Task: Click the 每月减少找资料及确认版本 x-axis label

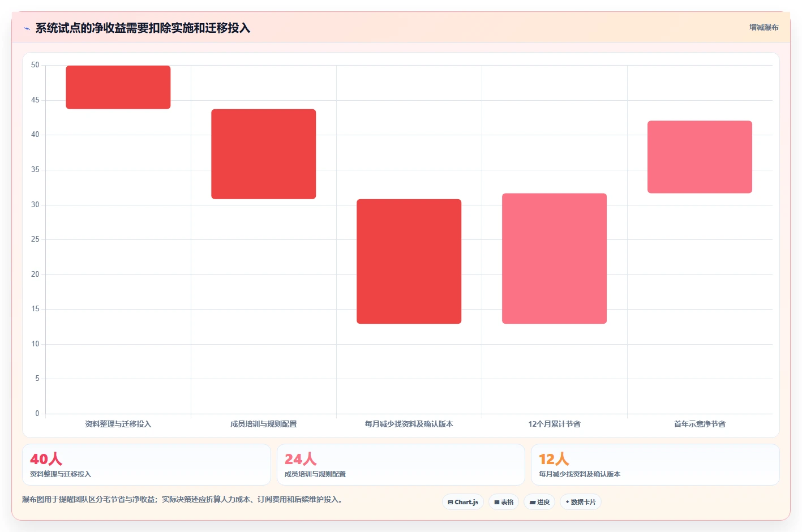Action: click(x=409, y=424)
